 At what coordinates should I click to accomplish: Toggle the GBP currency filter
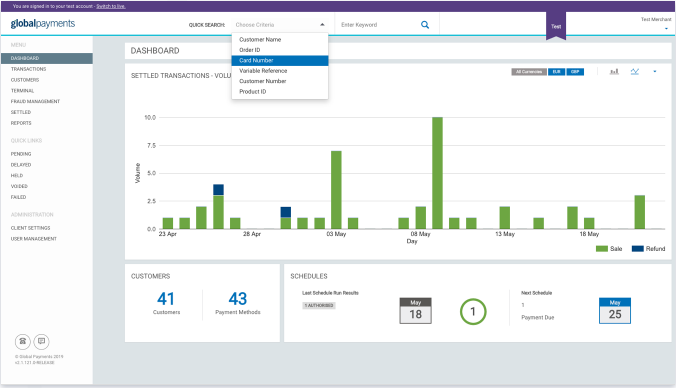(575, 72)
